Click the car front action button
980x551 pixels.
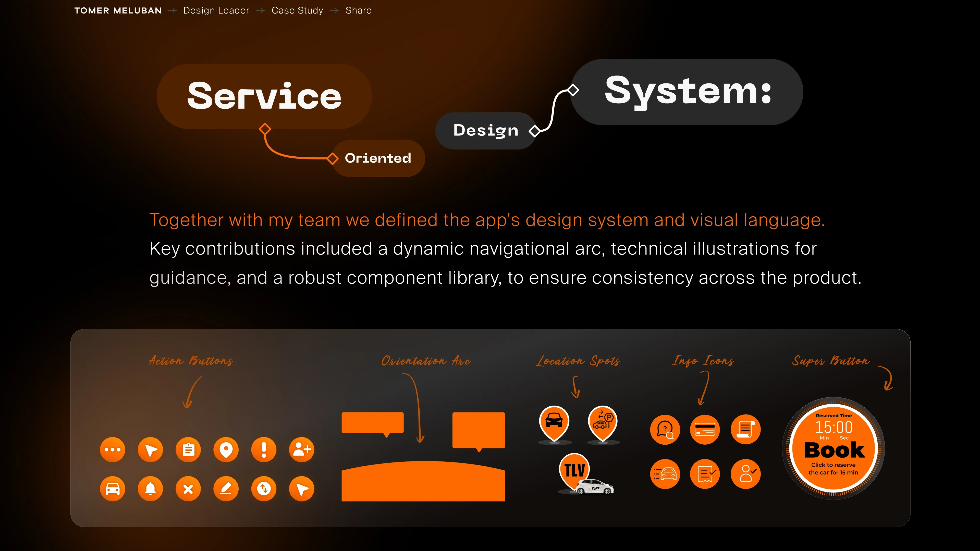[113, 489]
